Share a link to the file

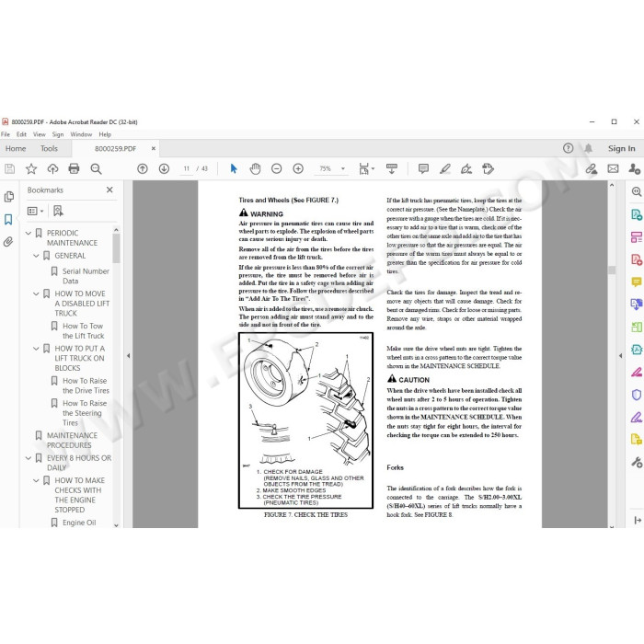(591, 168)
